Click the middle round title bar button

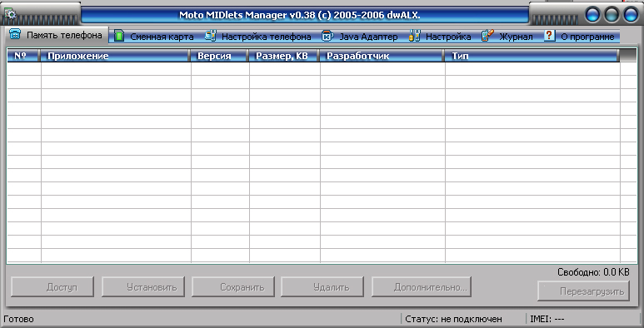coord(612,15)
